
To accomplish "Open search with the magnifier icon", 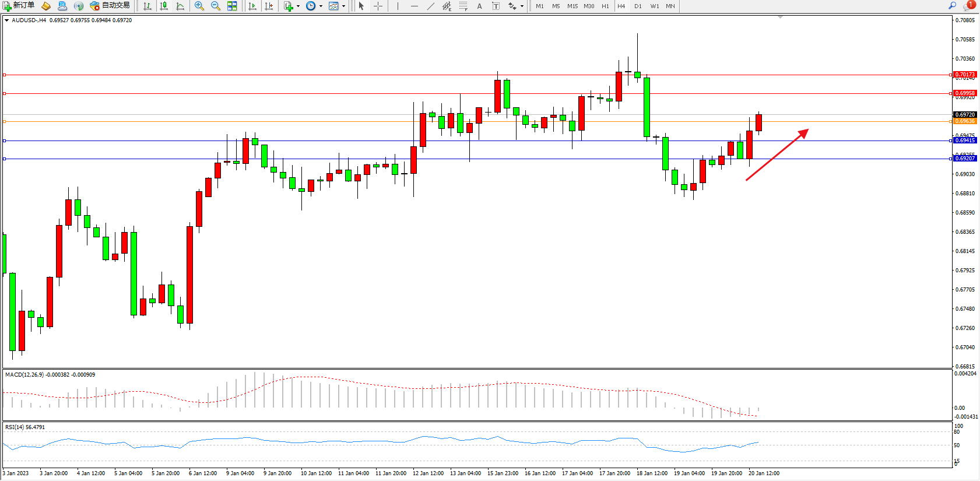I will tap(952, 6).
